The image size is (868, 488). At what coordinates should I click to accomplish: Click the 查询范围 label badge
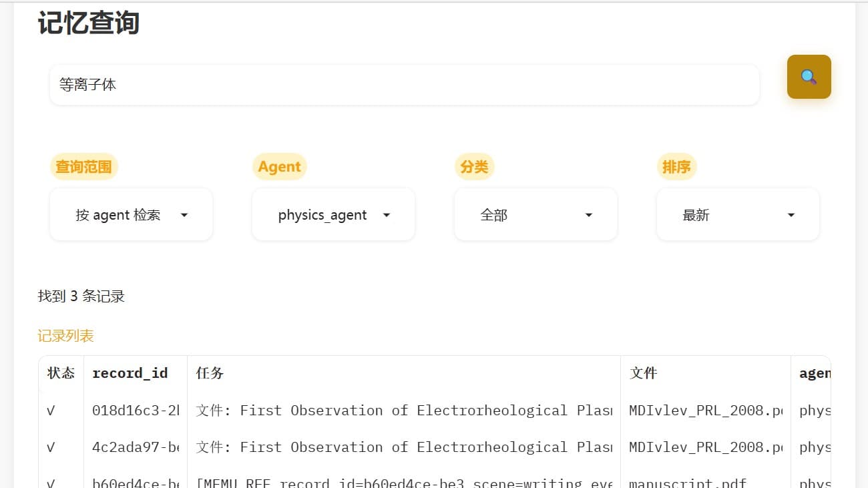(x=83, y=167)
